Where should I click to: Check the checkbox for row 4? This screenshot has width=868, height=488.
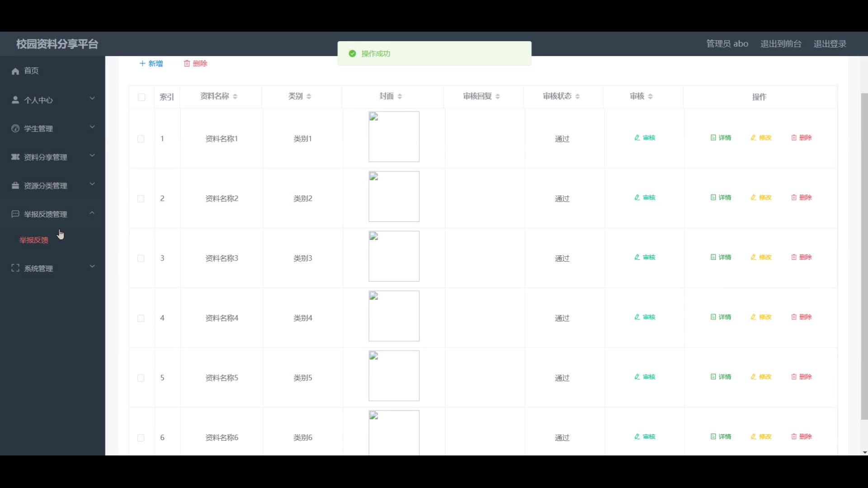click(x=141, y=318)
